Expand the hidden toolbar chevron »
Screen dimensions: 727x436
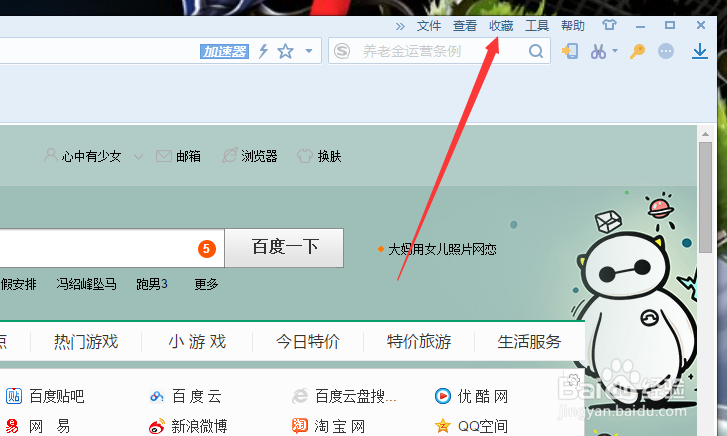click(400, 26)
